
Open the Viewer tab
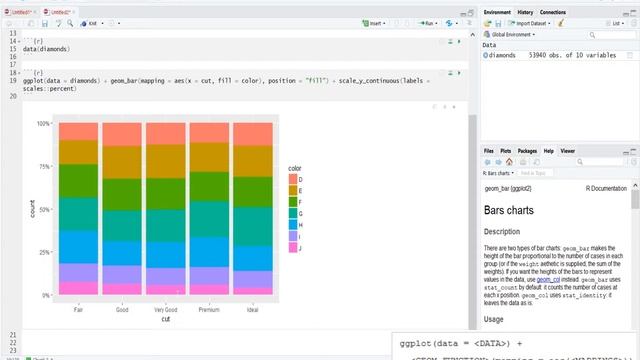click(x=567, y=151)
